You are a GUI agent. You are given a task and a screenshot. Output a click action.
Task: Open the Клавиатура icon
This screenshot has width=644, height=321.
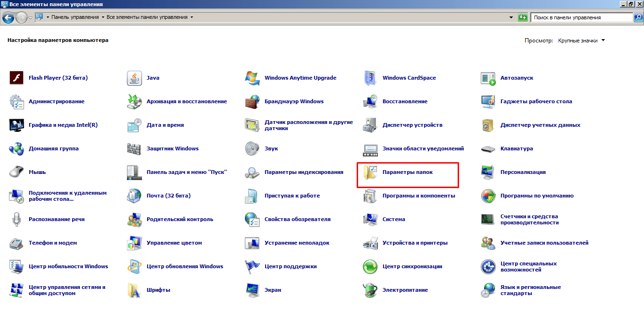pyautogui.click(x=488, y=148)
